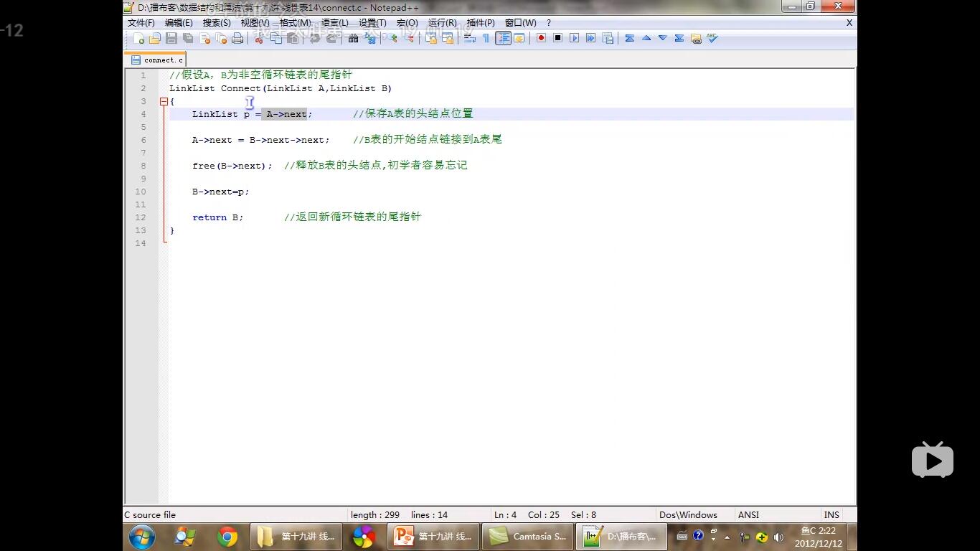Image resolution: width=980 pixels, height=551 pixels.
Task: Toggle the Word wrap toolbar button
Action: (x=470, y=38)
